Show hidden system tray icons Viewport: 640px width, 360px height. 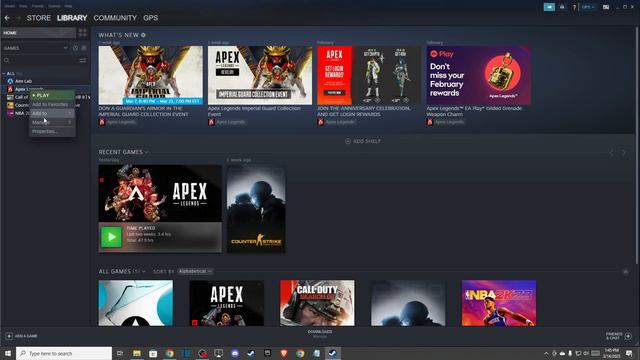[546, 353]
